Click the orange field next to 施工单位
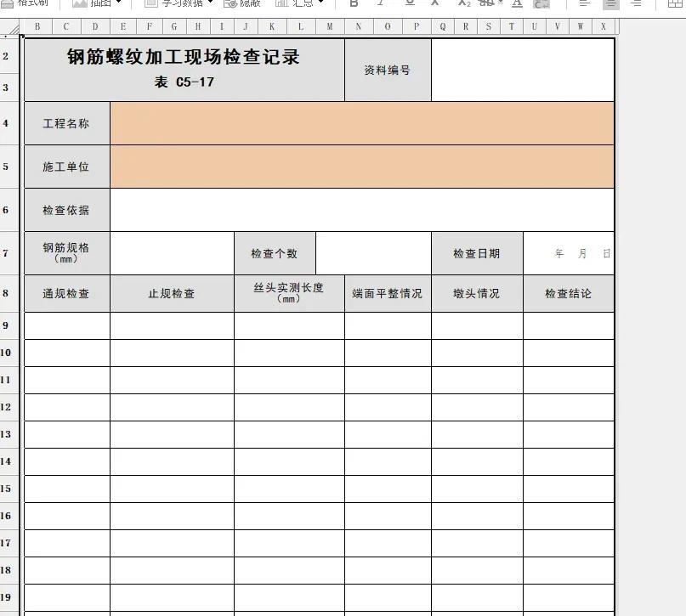This screenshot has height=616, width=686. point(362,167)
